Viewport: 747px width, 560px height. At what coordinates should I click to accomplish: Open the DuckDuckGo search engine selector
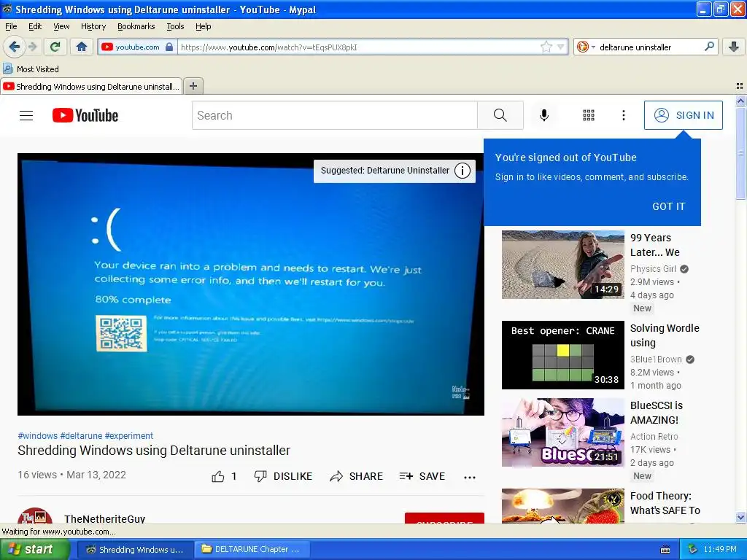click(586, 47)
